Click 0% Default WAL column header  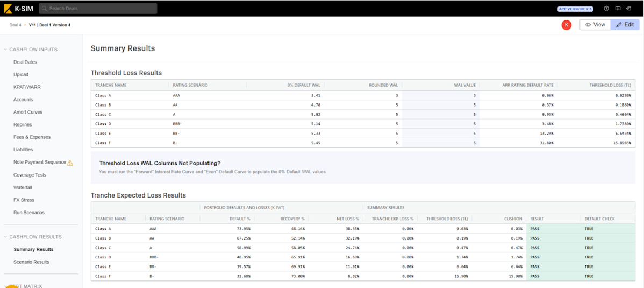[x=304, y=85]
